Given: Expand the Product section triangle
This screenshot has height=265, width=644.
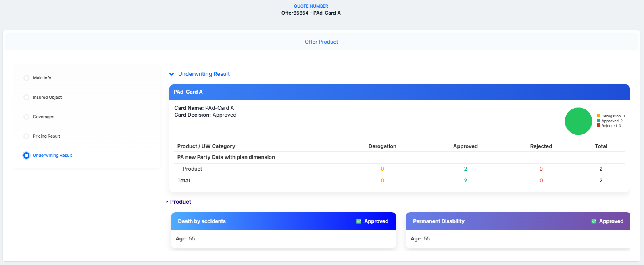Looking at the screenshot, I should (x=167, y=202).
